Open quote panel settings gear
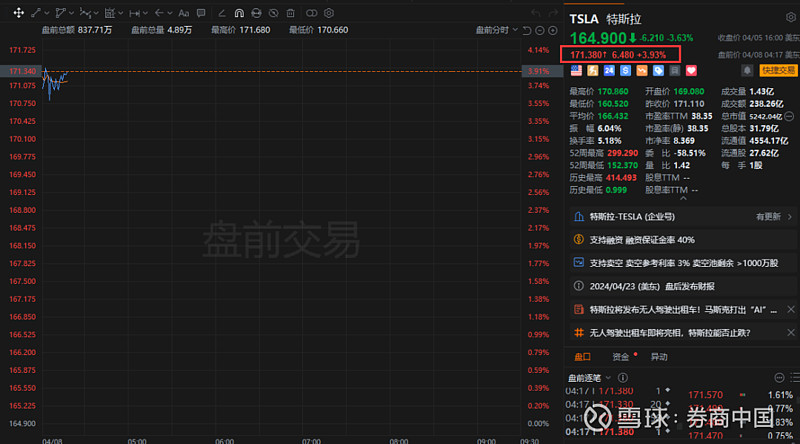The height and width of the screenshot is (444, 800). (791, 17)
